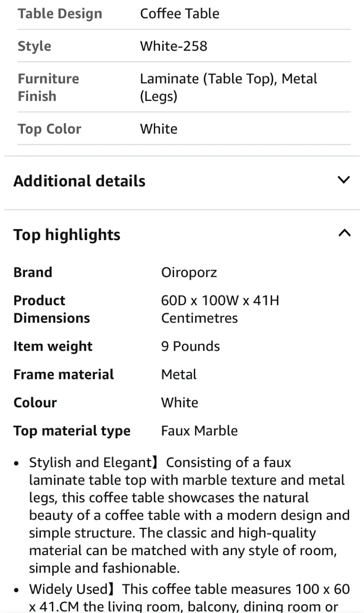The image size is (364, 613).
Task: Select the Style row value White-258
Action: tap(173, 46)
